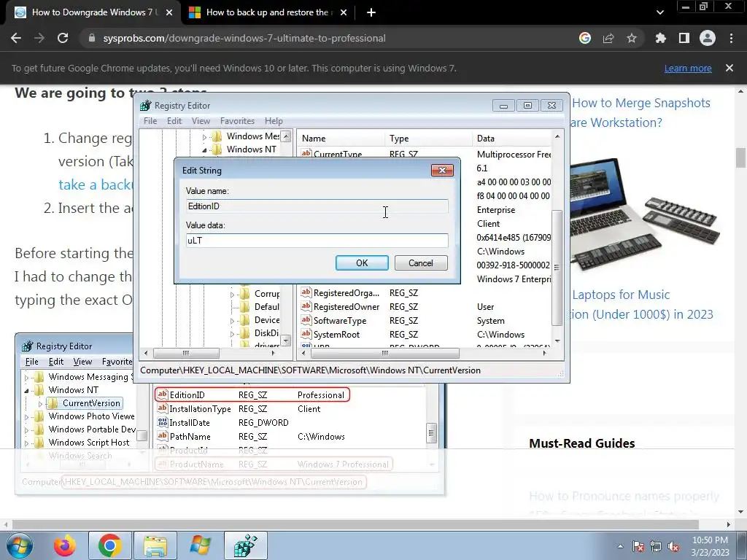This screenshot has height=560, width=747.
Task: Click the OK button in Edit String
Action: pos(362,262)
